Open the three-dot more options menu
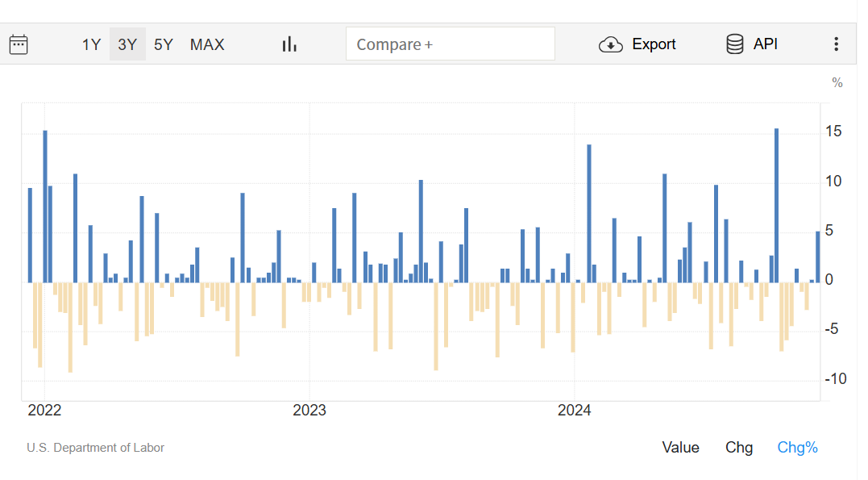This screenshot has width=868, height=480. [837, 44]
